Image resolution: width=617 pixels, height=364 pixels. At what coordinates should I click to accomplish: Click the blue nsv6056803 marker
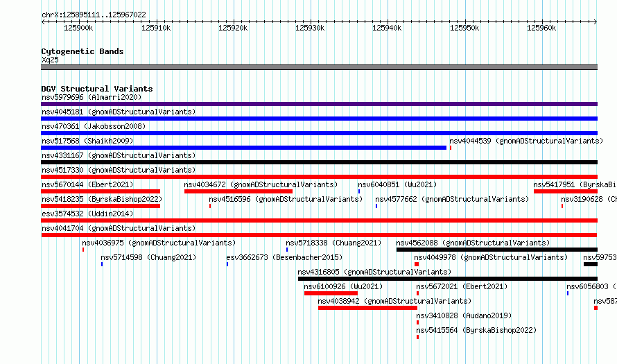(568, 293)
